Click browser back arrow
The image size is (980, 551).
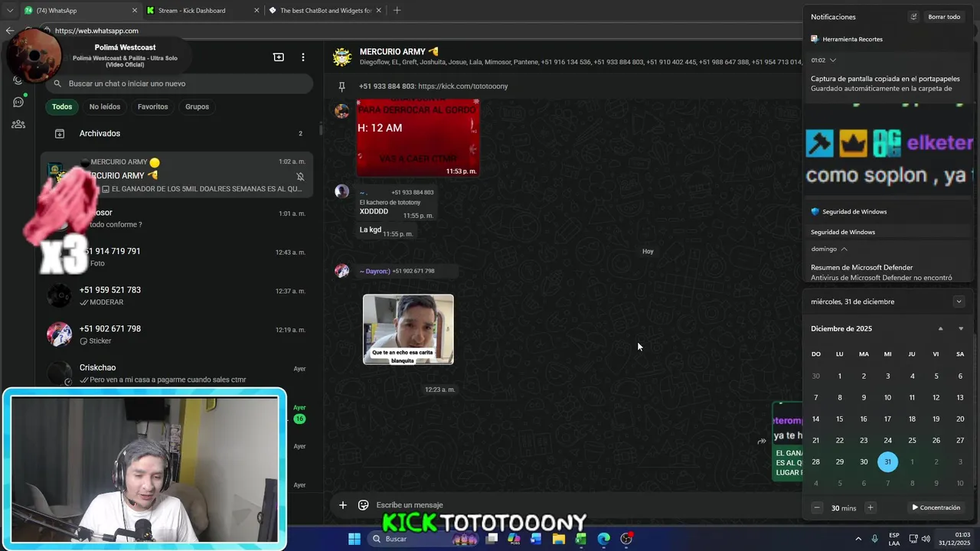10,31
